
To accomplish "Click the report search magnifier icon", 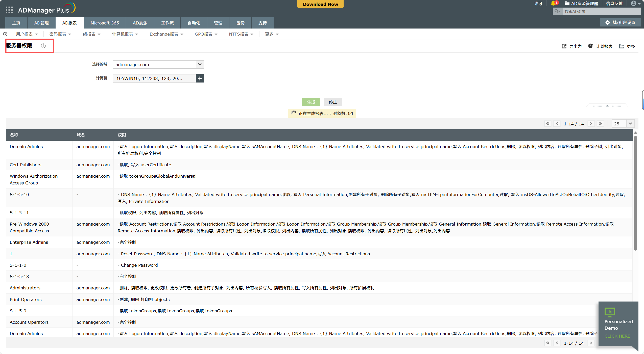I will tap(5, 34).
